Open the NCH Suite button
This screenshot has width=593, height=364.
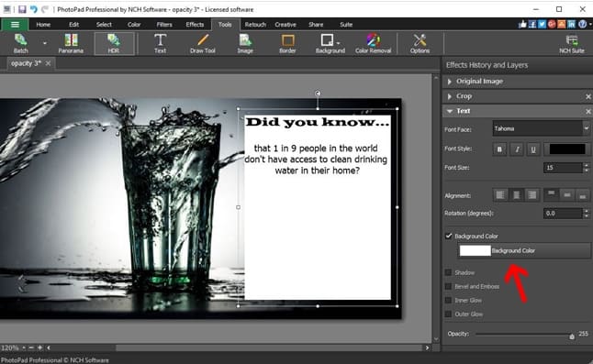pos(572,43)
